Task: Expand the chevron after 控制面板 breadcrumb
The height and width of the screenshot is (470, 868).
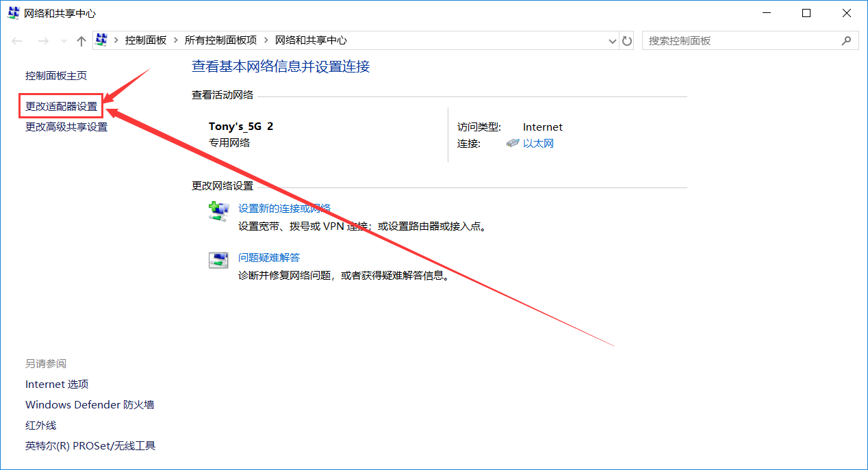Action: click(176, 41)
